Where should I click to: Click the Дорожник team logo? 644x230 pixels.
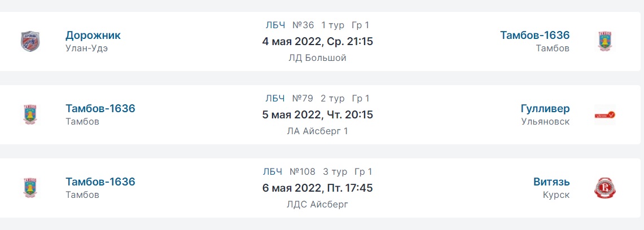tap(30, 41)
